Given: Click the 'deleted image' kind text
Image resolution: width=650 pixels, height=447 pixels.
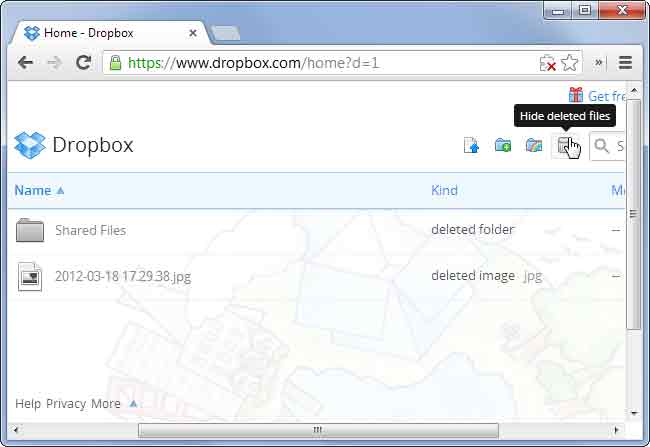Looking at the screenshot, I should (473, 275).
